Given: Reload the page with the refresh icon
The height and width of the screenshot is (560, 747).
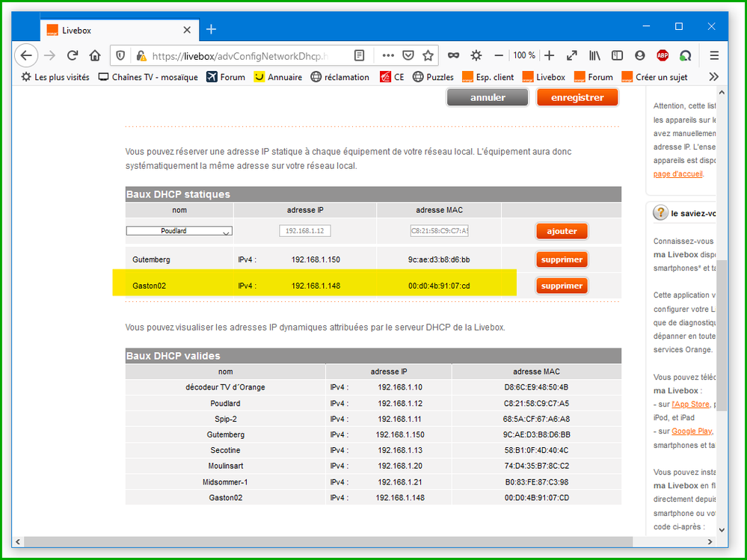Looking at the screenshot, I should click(73, 55).
